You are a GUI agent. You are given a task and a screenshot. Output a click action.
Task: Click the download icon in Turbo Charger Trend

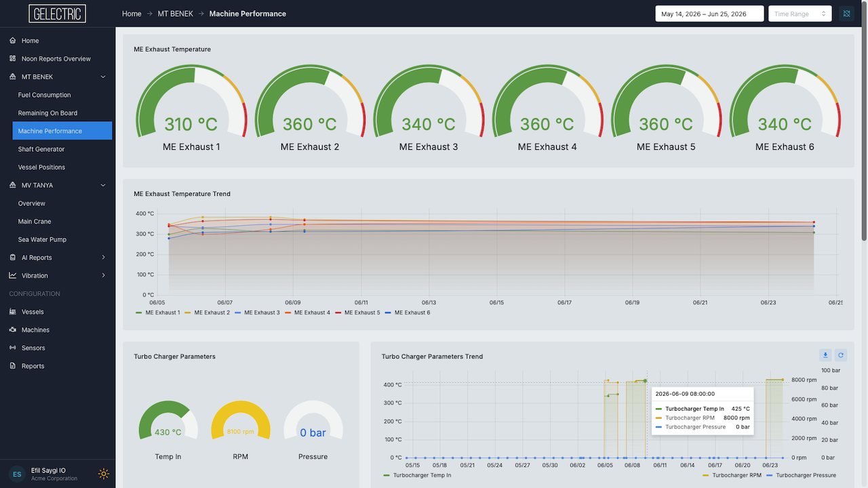825,355
